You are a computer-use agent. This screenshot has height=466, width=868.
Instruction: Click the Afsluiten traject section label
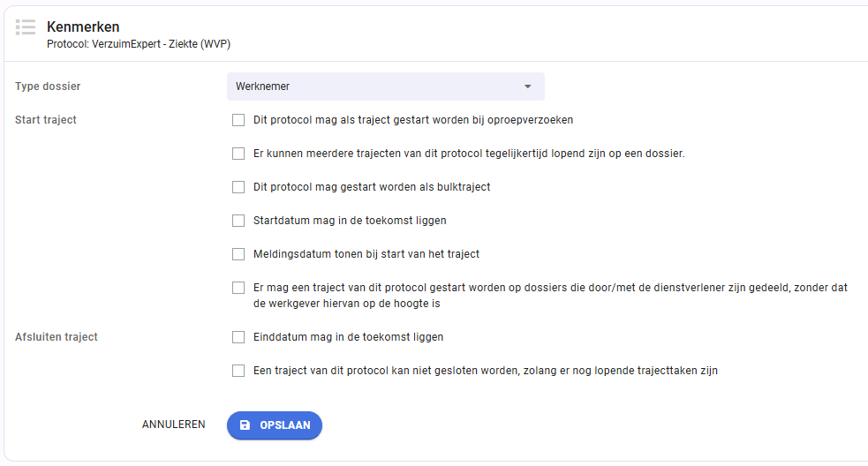click(56, 337)
